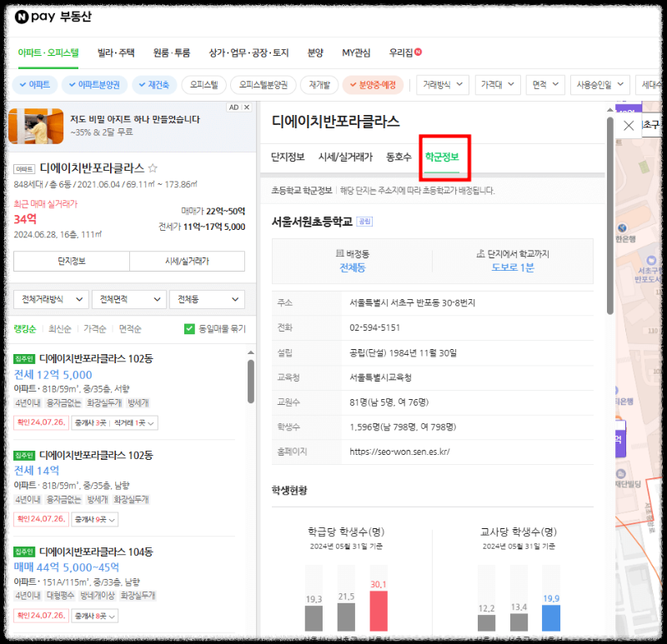Enable the 오피스텔분양권 filter chip
The width and height of the screenshot is (667, 644).
tap(263, 85)
